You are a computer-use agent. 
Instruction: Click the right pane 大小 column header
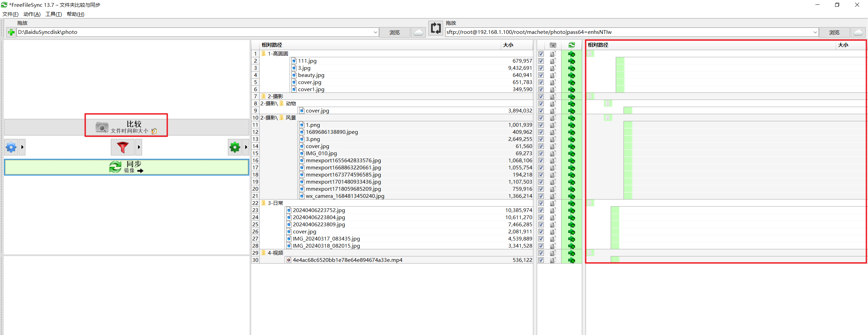click(851, 45)
